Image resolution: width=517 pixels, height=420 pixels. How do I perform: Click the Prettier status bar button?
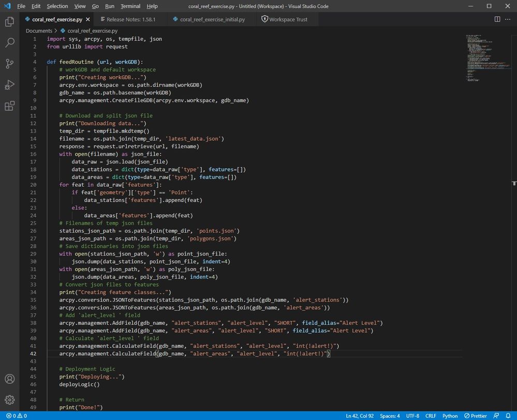pos(475,416)
